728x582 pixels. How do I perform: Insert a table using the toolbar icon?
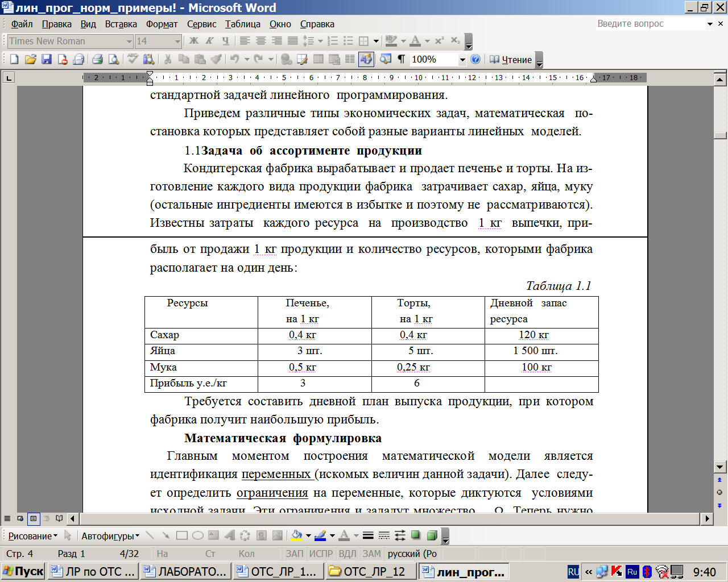[x=318, y=59]
